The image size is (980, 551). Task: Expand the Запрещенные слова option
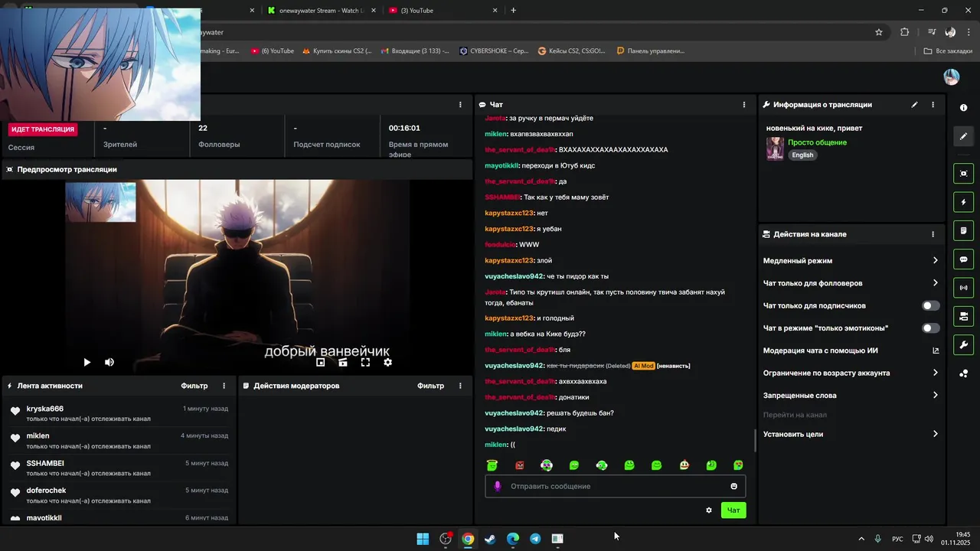click(851, 396)
